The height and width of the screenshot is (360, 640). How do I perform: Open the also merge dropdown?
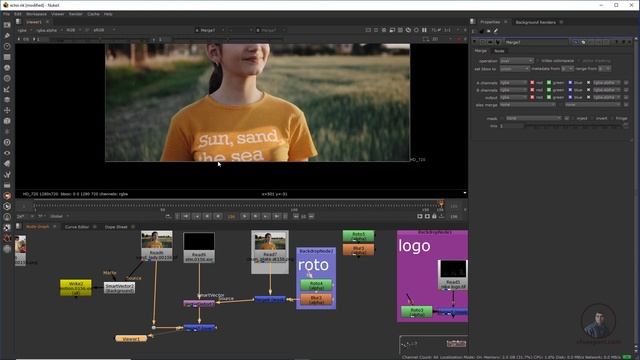point(527,105)
